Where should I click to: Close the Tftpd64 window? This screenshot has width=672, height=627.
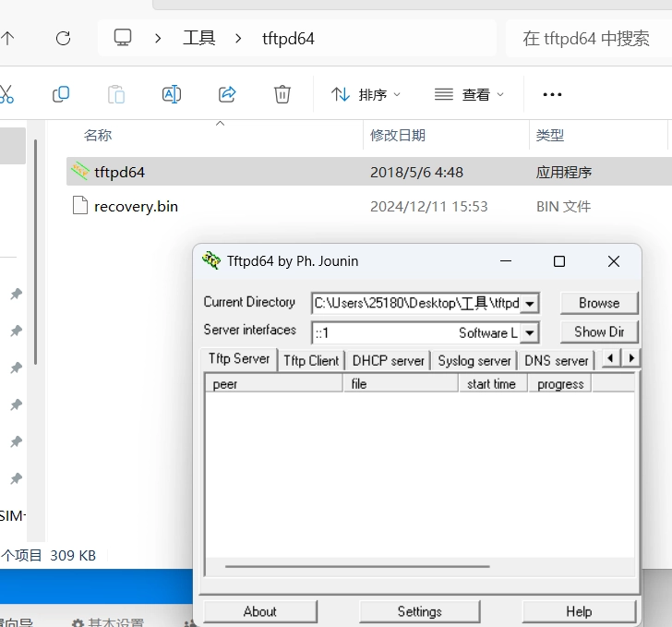pos(614,261)
